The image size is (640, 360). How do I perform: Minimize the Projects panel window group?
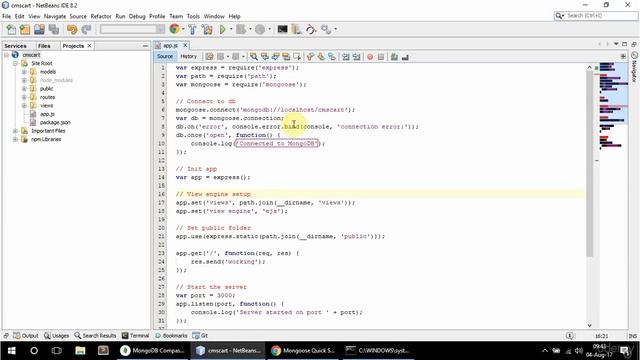[x=145, y=46]
